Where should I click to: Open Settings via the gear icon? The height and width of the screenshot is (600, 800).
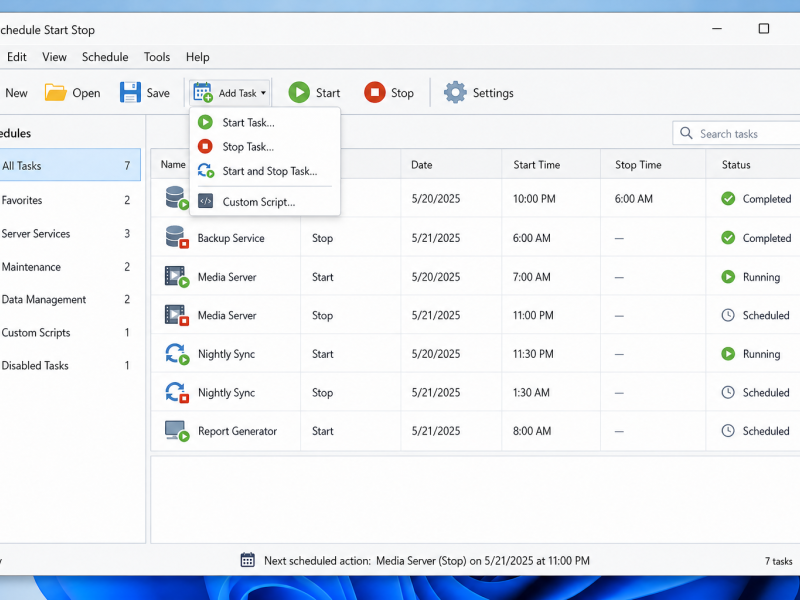pos(455,93)
